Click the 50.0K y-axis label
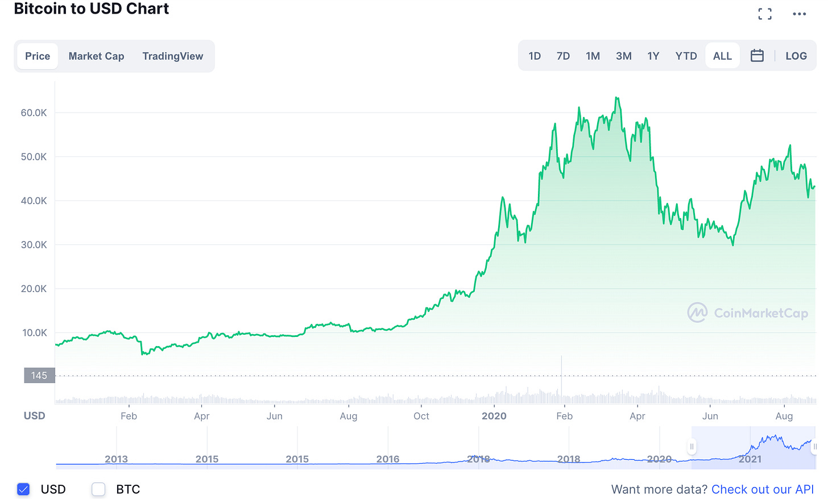Image resolution: width=828 pixels, height=504 pixels. [x=34, y=156]
